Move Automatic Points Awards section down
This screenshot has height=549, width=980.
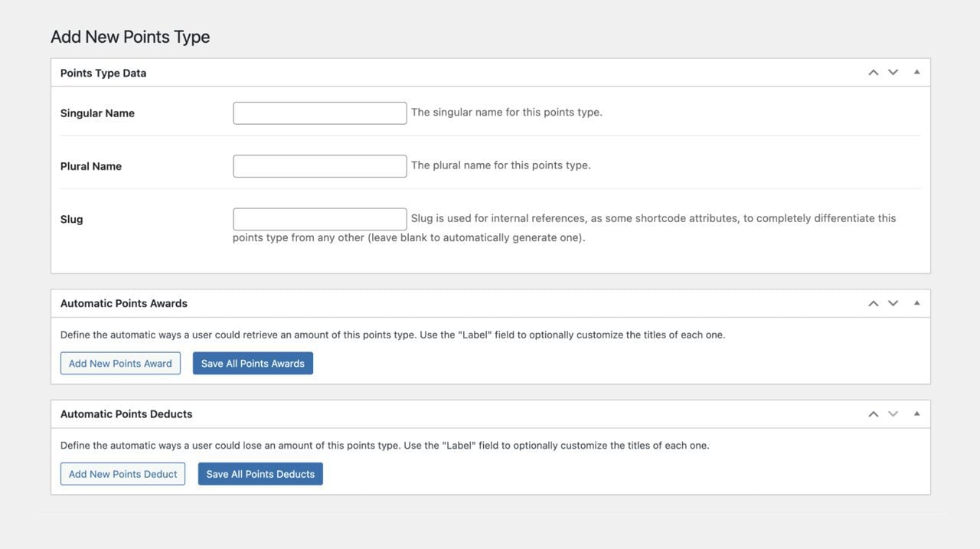890,302
